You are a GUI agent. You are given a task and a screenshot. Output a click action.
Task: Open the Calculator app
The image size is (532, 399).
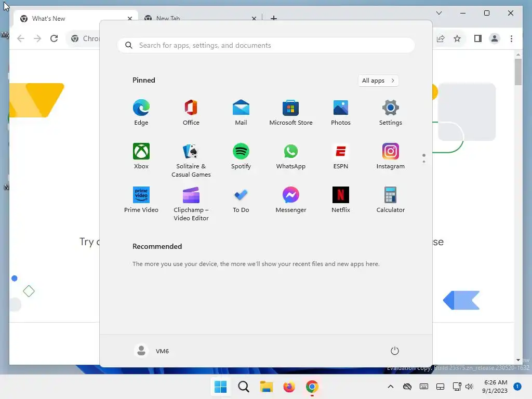[391, 199]
